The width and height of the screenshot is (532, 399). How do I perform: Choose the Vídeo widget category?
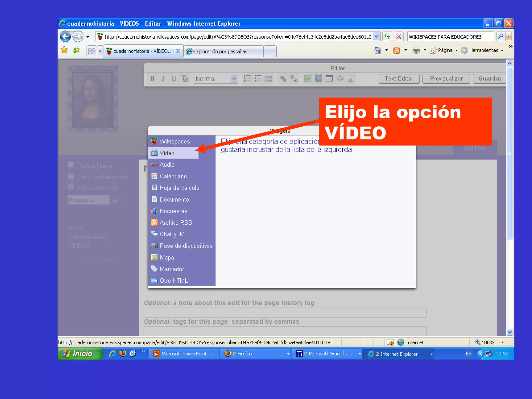(x=174, y=153)
